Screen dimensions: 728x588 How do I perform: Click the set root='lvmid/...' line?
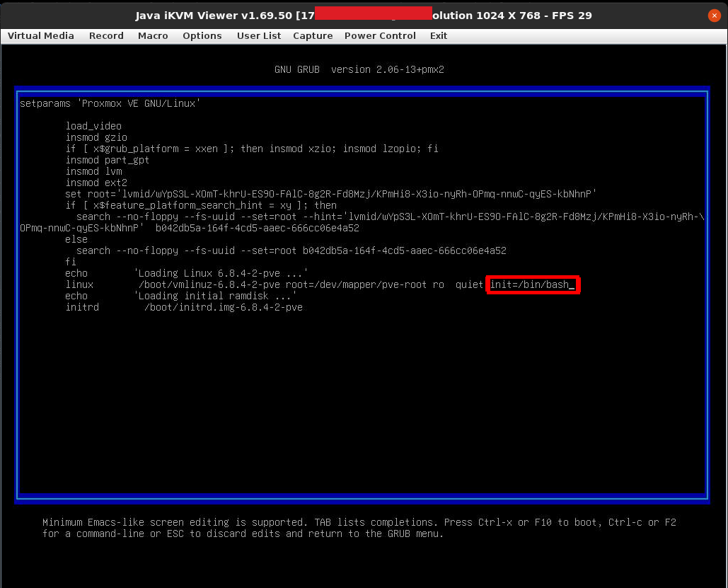pyautogui.click(x=330, y=194)
